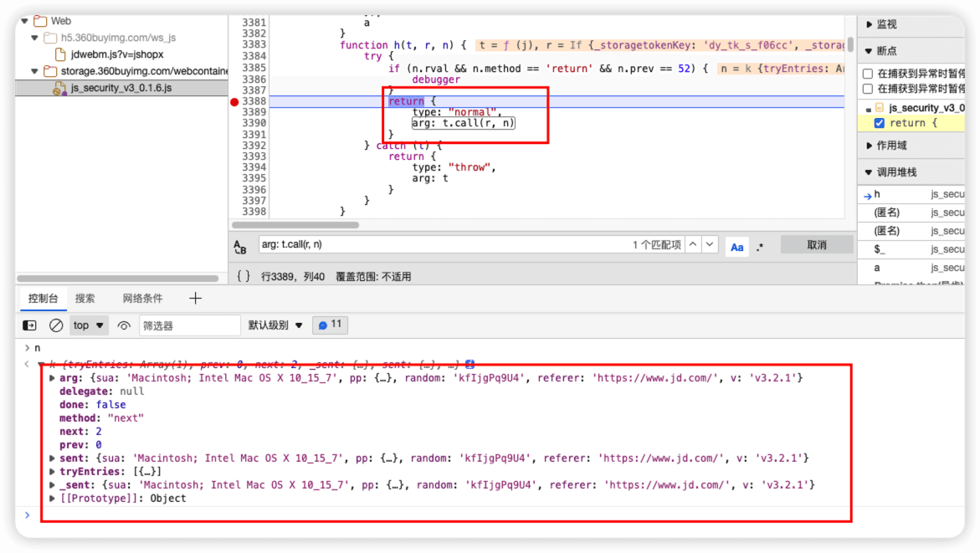
Task: Toggle the console sidebar icon
Action: pyautogui.click(x=29, y=325)
